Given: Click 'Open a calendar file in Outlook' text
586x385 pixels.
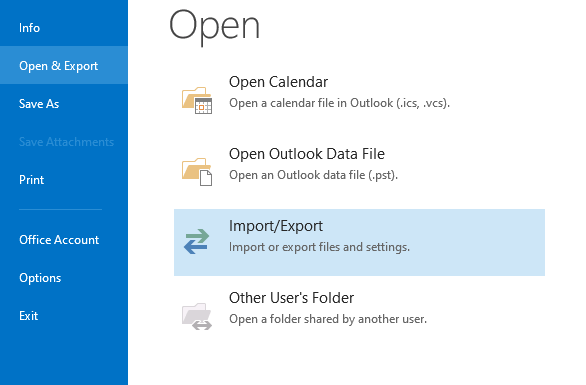Looking at the screenshot, I should tap(339, 103).
